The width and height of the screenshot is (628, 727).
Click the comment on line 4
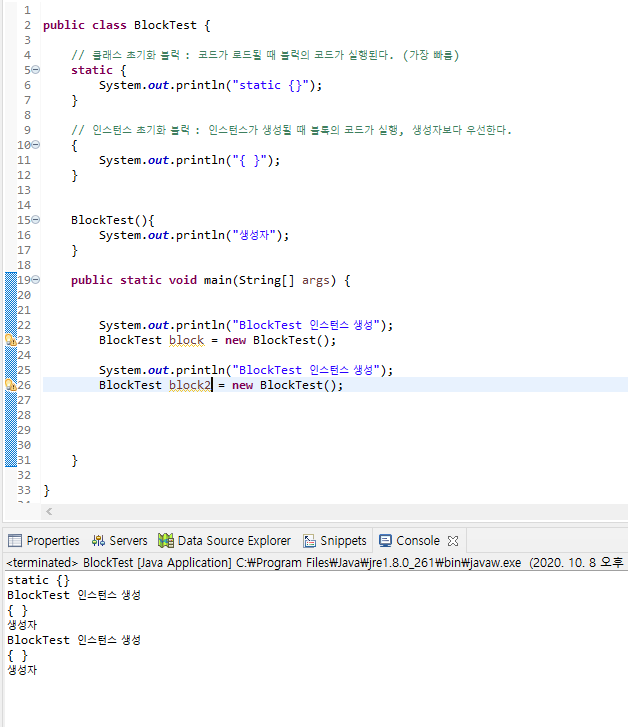click(265, 55)
